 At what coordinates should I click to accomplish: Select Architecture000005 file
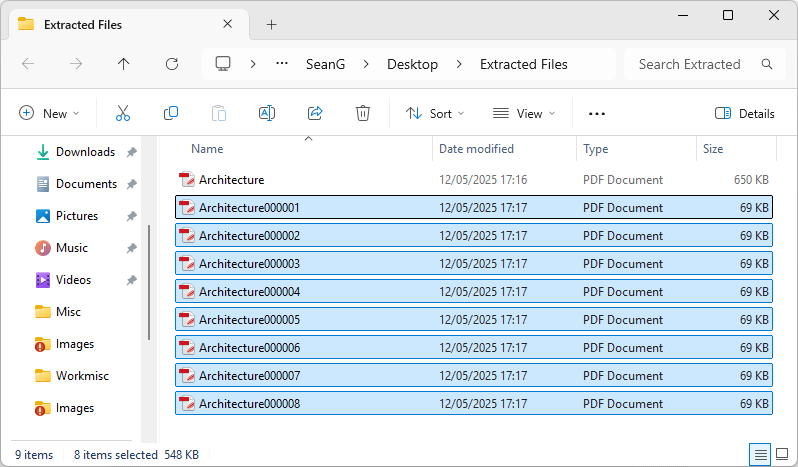coord(474,319)
